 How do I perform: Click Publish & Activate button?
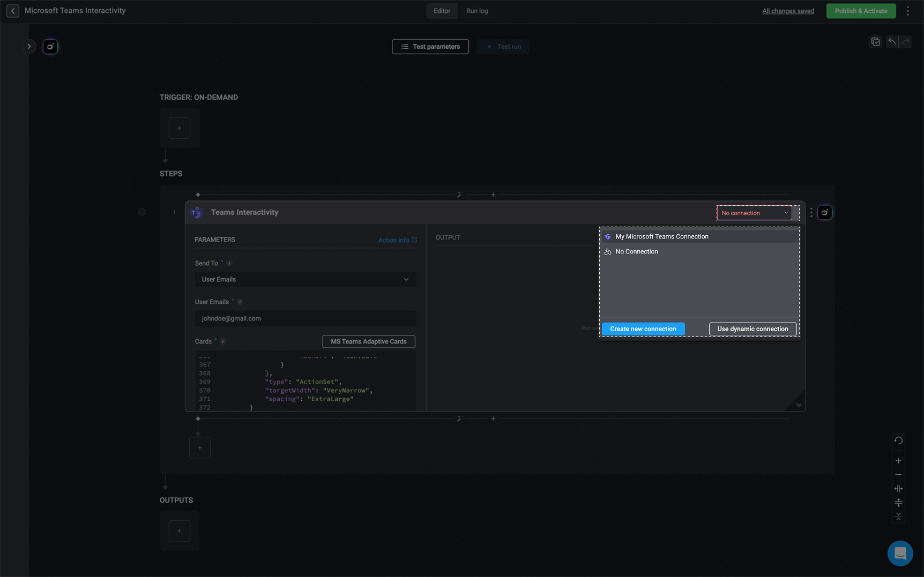coord(861,11)
